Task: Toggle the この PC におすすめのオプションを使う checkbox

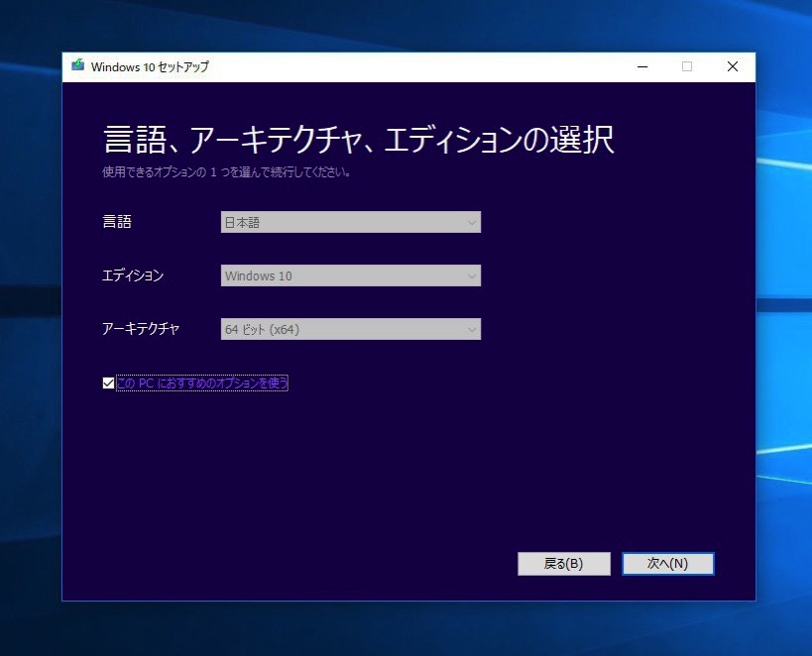Action: (108, 383)
